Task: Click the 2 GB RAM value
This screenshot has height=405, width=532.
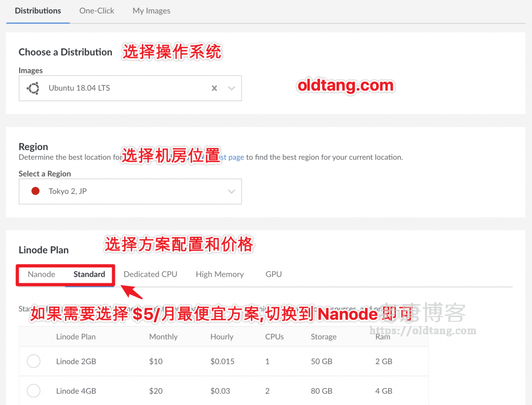Action: 384,361
